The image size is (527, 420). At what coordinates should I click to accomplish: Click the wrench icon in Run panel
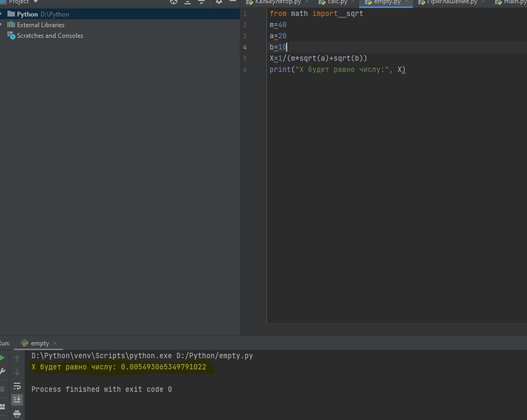coord(2,371)
